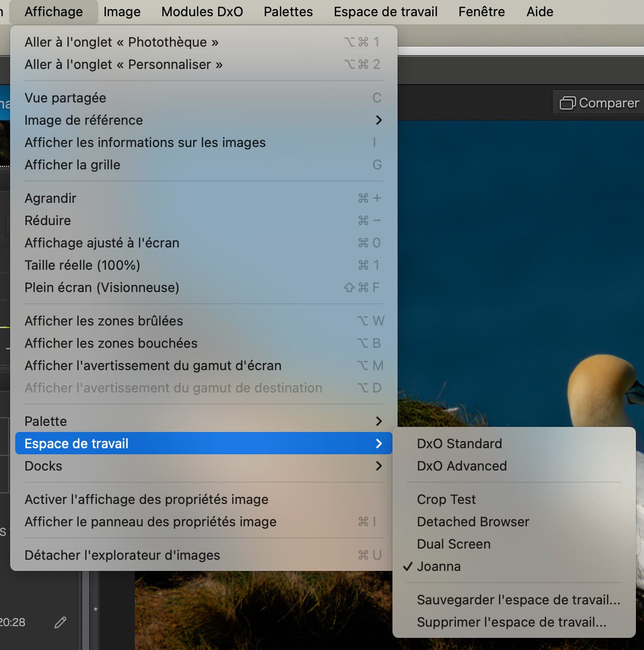Open the Modules DxO menu
644x650 pixels.
[202, 12]
